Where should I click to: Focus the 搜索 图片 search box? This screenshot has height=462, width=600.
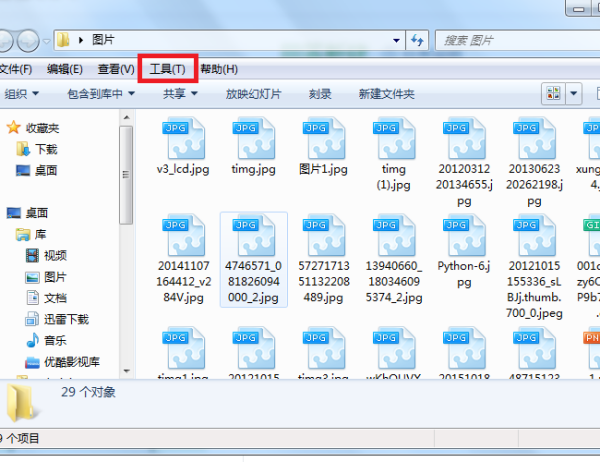(517, 40)
